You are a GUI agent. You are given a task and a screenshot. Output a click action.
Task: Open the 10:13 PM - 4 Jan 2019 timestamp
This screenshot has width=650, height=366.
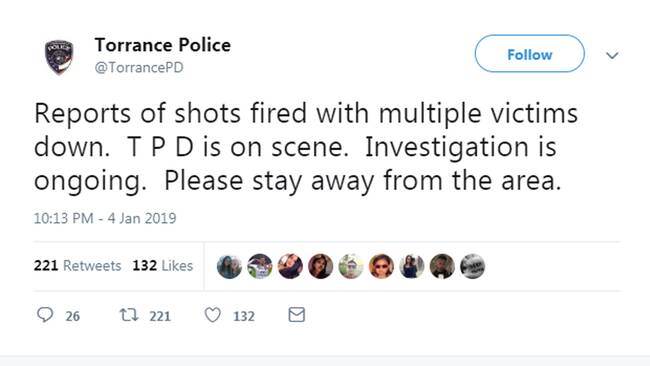(105, 218)
